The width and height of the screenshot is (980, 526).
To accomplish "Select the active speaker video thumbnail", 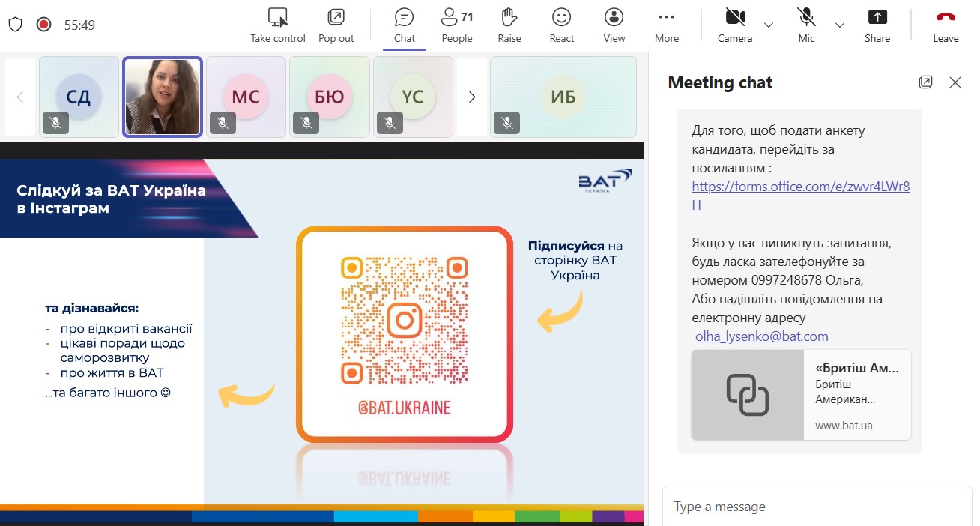I will (163, 97).
